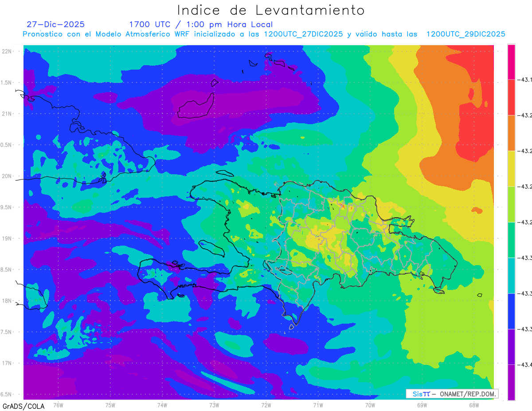Click the '72W' longitude label
The height and width of the screenshot is (411, 532).
pos(266,405)
